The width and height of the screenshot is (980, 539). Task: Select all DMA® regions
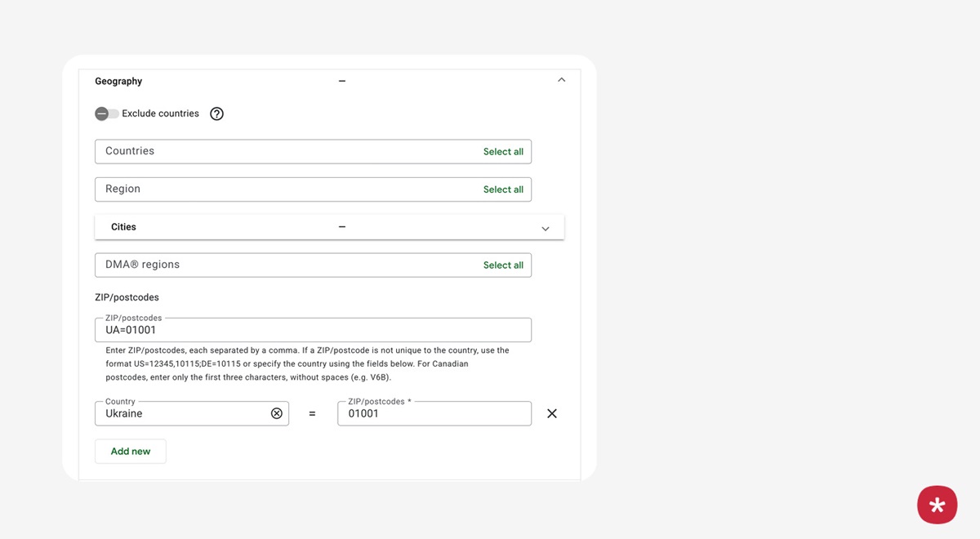503,265
